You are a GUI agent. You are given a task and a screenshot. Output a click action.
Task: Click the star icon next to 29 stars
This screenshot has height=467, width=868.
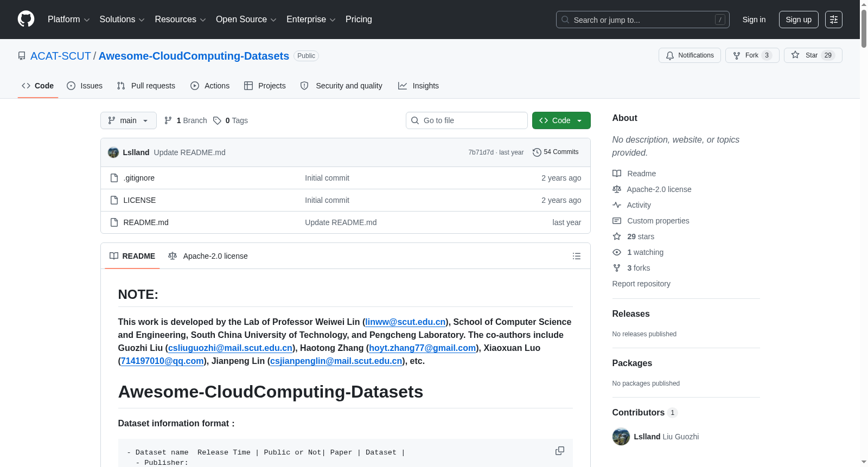tap(617, 236)
